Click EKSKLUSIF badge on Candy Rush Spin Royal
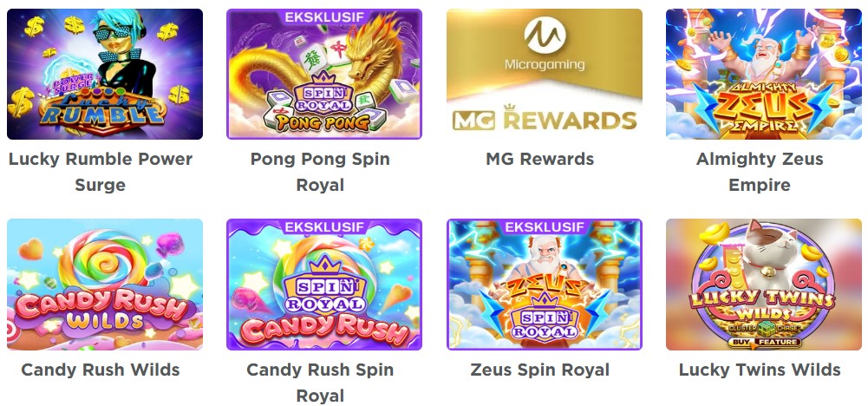This screenshot has width=868, height=406. pyautogui.click(x=324, y=227)
